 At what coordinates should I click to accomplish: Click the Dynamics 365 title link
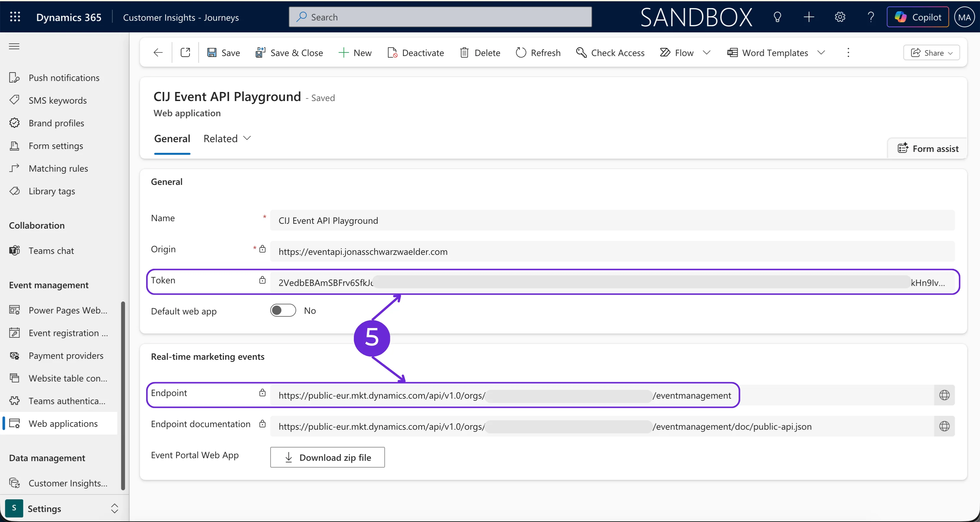68,17
